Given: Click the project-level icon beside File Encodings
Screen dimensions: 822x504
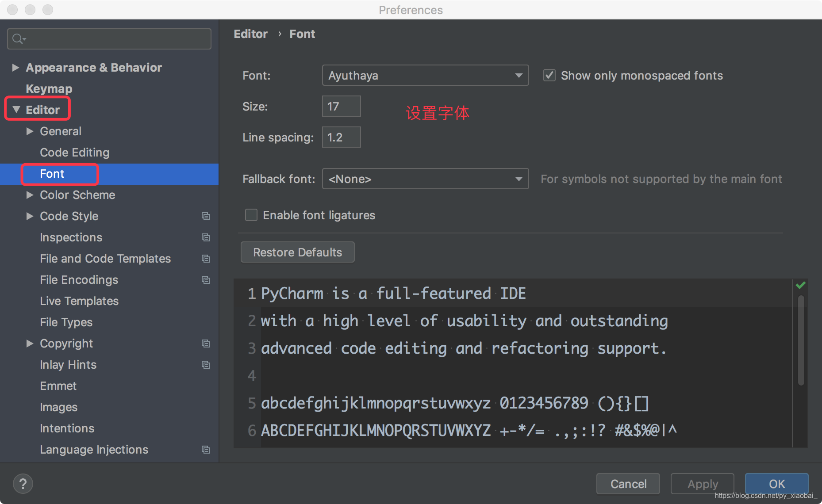Looking at the screenshot, I should [206, 280].
